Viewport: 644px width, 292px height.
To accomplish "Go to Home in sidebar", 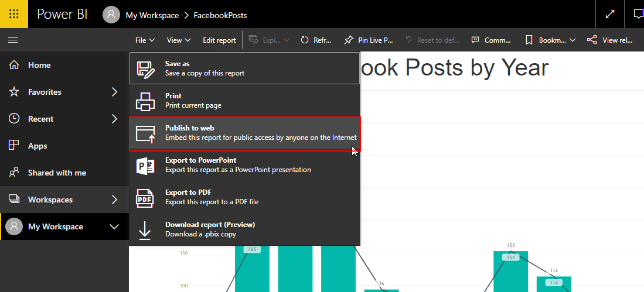I will pos(64,65).
